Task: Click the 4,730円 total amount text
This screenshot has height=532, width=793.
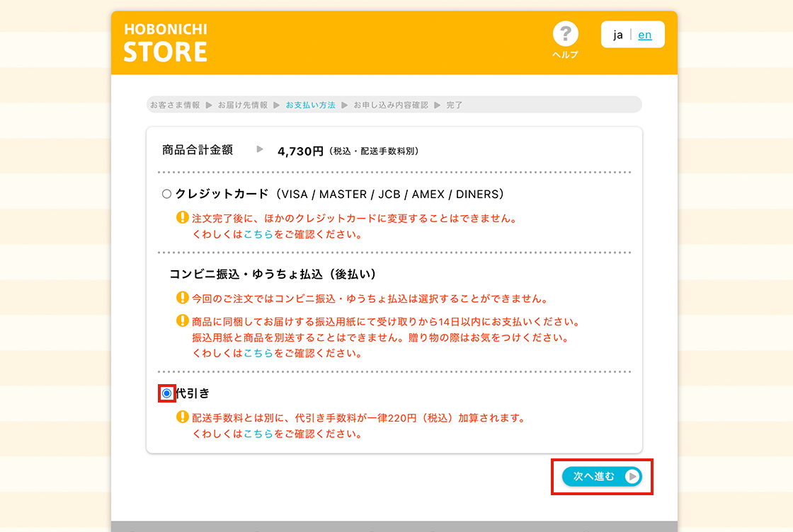Action: 300,151
